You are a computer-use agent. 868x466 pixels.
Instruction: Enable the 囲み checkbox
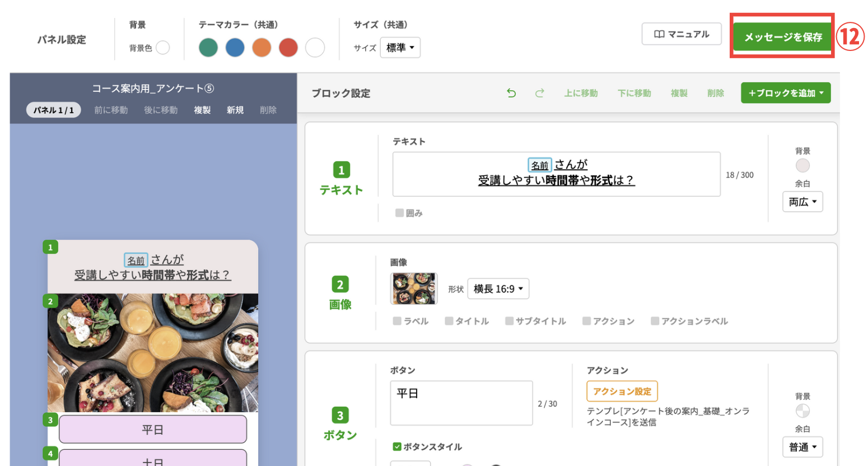pyautogui.click(x=399, y=213)
